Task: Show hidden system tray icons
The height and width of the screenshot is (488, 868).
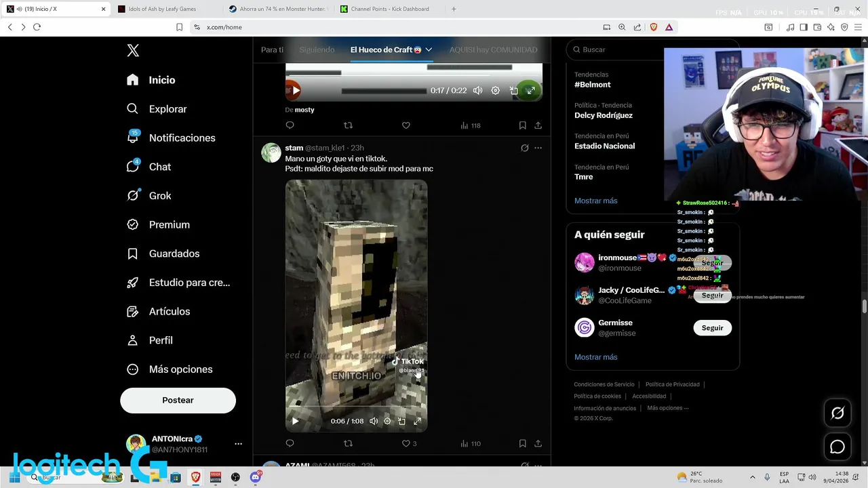Action: pyautogui.click(x=752, y=477)
